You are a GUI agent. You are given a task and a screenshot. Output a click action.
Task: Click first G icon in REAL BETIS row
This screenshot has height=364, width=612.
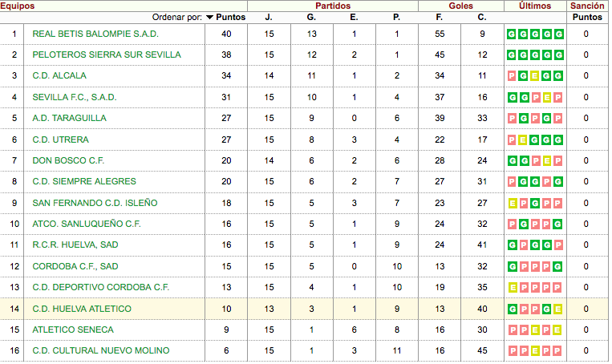(x=512, y=34)
